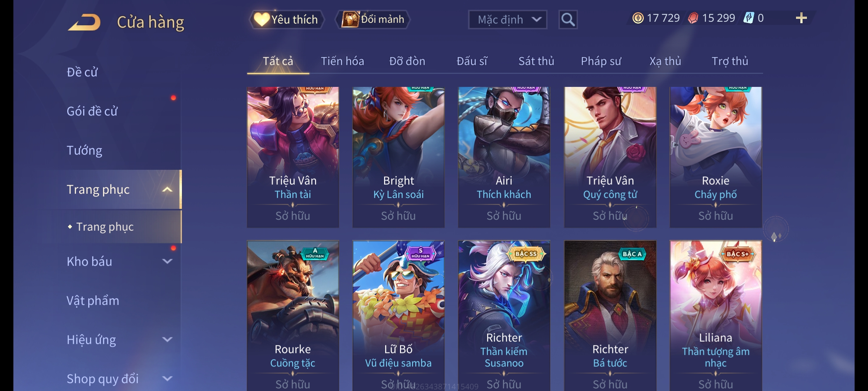The image size is (868, 391).
Task: Expand the Hiệu ứng sidebar section
Action: click(x=167, y=340)
